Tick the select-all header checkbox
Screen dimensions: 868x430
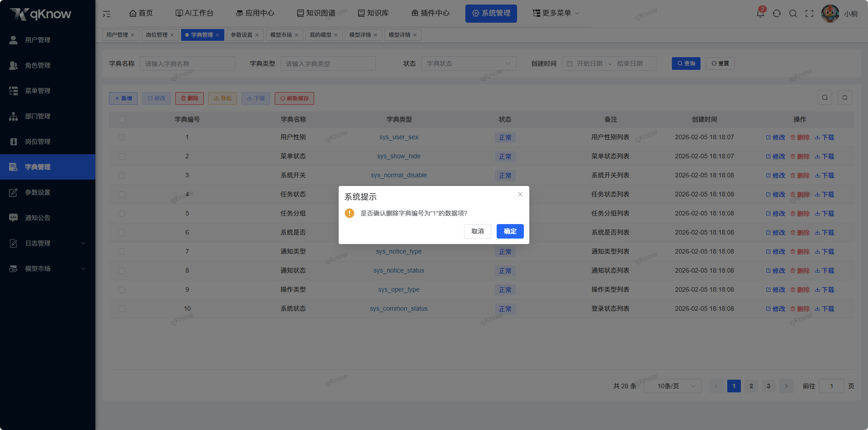click(122, 120)
